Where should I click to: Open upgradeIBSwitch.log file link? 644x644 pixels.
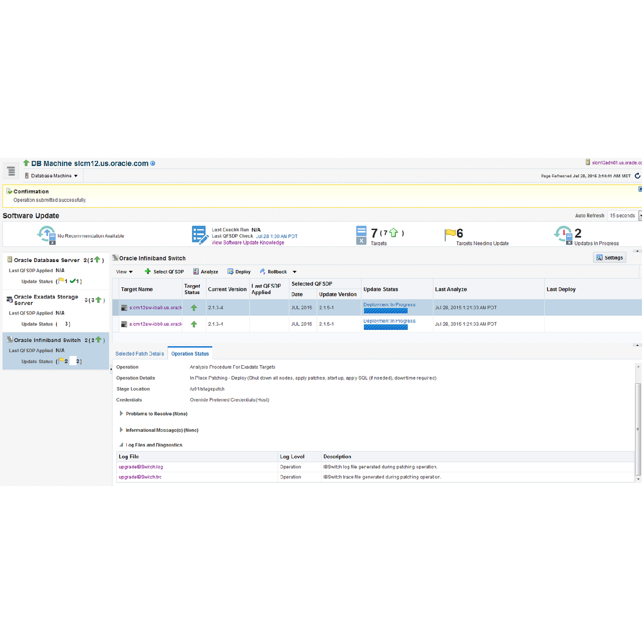141,467
